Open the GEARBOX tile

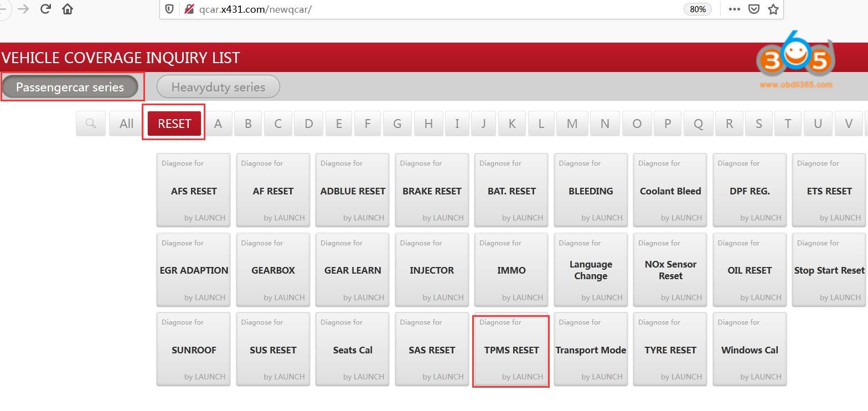273,270
